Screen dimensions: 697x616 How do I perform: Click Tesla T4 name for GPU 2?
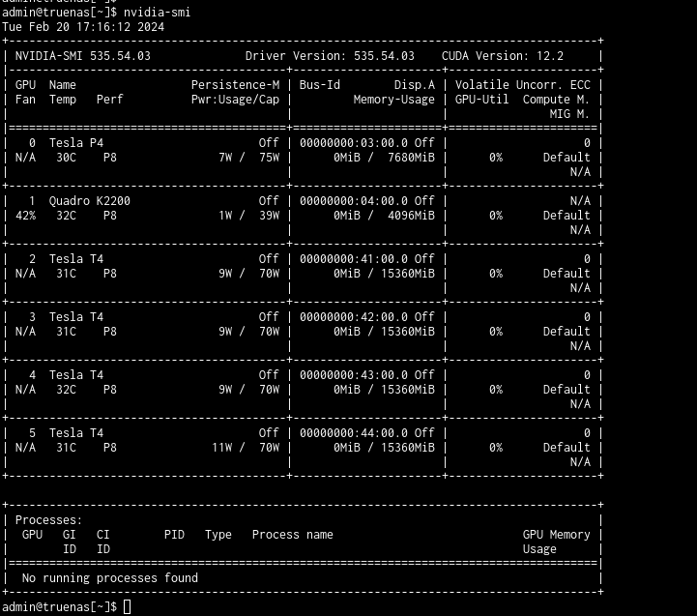click(x=76, y=259)
